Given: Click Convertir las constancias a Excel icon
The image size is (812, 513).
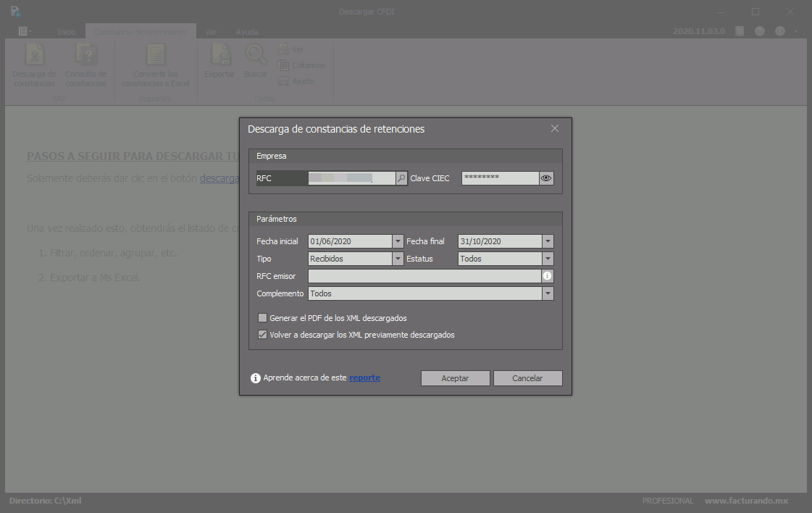Looking at the screenshot, I should pos(156,55).
